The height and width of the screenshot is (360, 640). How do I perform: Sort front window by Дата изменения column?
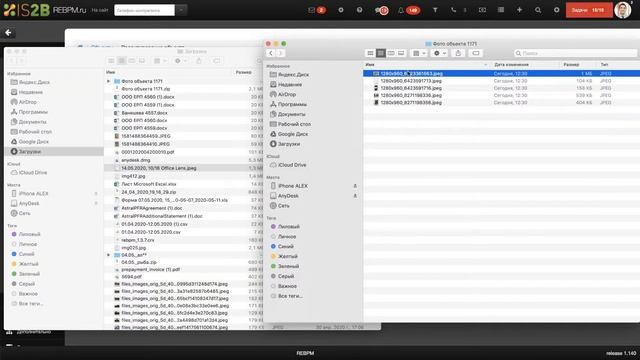coord(511,64)
